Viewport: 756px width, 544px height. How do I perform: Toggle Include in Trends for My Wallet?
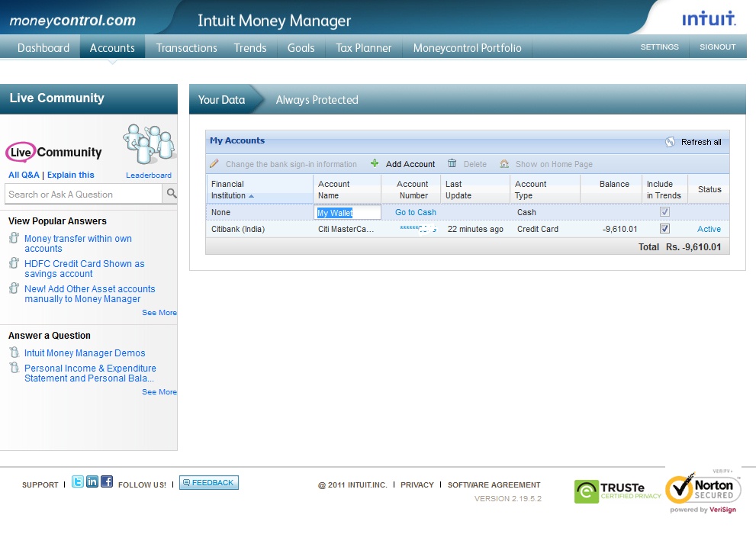pos(664,211)
